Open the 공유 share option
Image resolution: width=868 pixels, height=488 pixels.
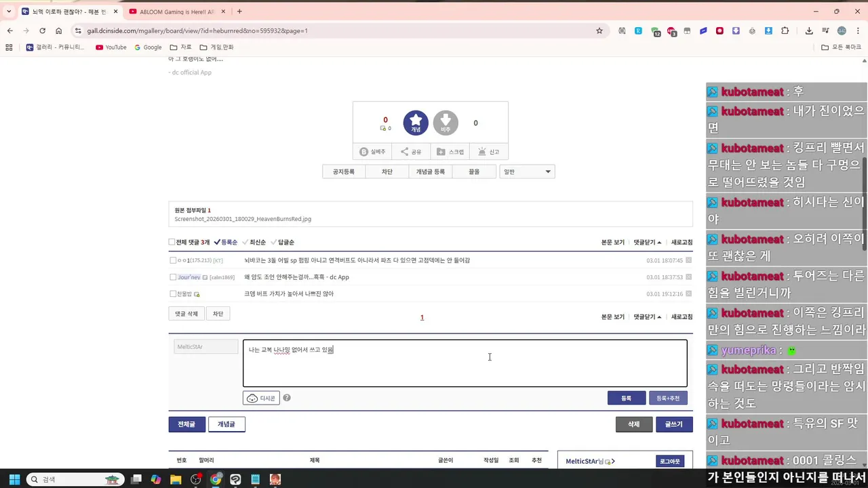411,152
